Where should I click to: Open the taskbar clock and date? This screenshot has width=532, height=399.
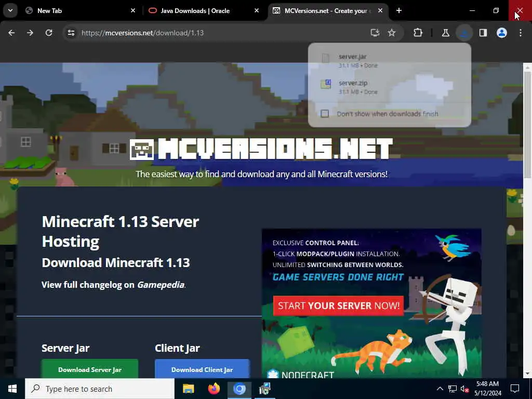tap(487, 389)
